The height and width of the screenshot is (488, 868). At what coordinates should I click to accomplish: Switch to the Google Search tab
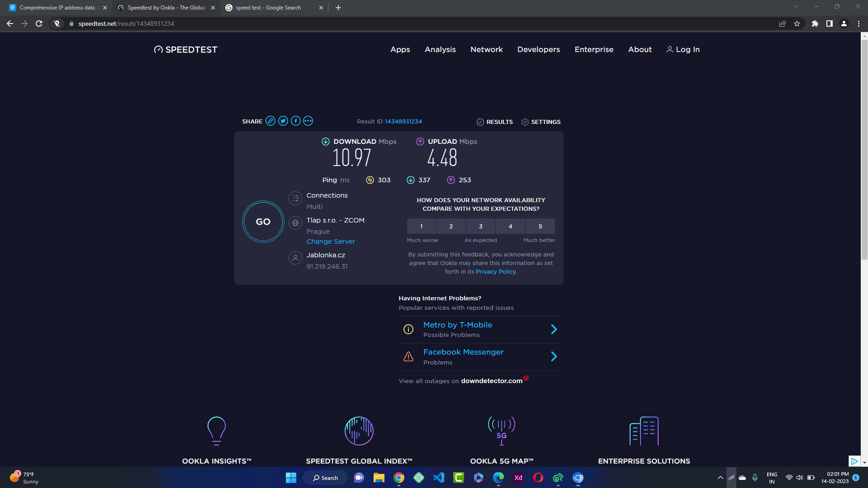268,7
